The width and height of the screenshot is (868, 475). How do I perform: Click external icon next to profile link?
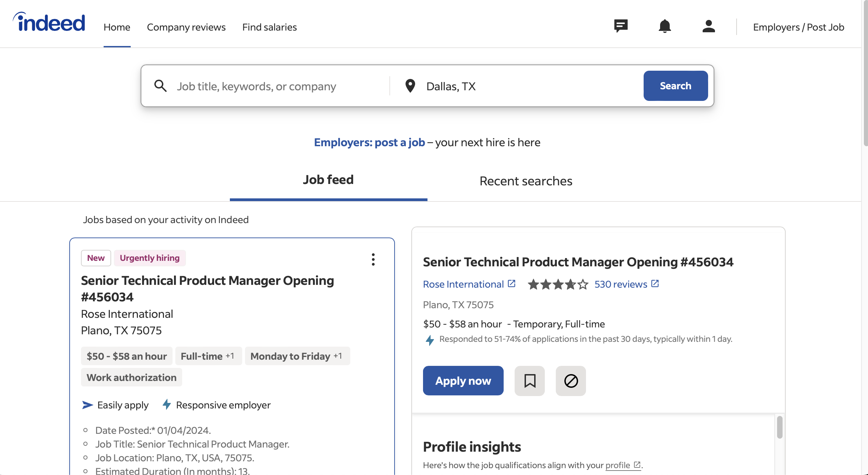pos(637,465)
